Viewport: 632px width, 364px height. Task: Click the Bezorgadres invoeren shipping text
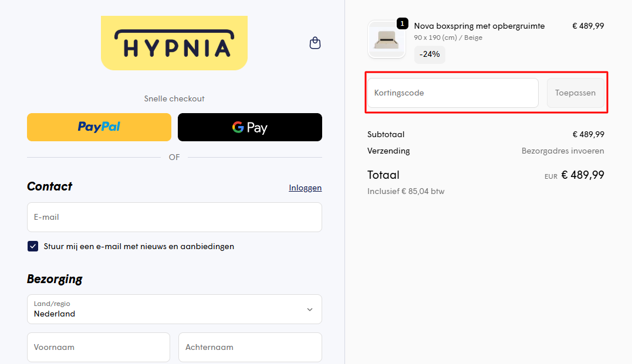pos(563,151)
